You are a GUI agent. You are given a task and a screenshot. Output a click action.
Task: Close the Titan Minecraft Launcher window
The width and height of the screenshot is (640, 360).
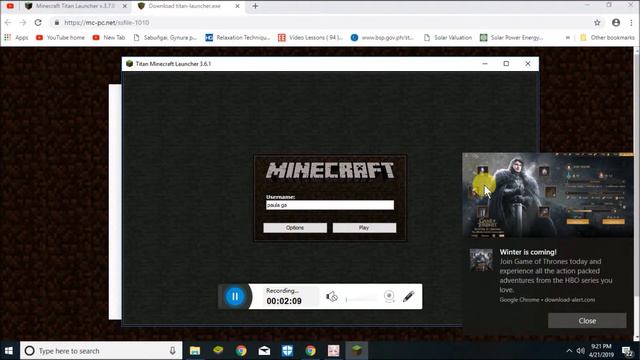[x=528, y=64]
